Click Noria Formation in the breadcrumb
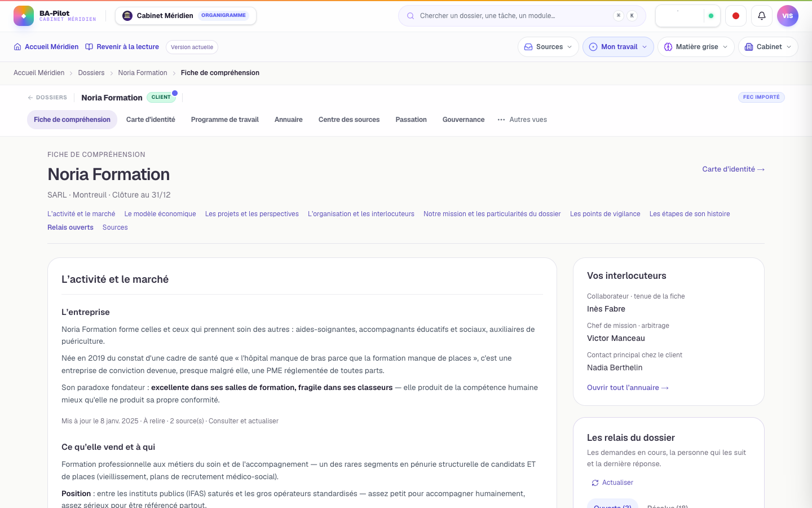 (x=143, y=73)
